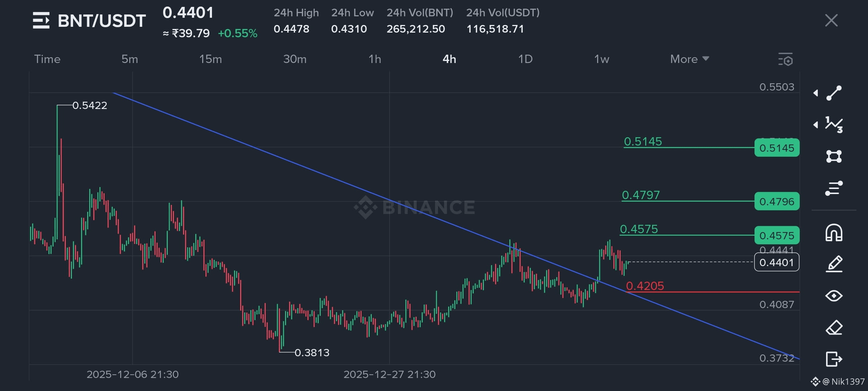Click the 0.3813 low price marker
The height and width of the screenshot is (391, 868).
pyautogui.click(x=312, y=353)
